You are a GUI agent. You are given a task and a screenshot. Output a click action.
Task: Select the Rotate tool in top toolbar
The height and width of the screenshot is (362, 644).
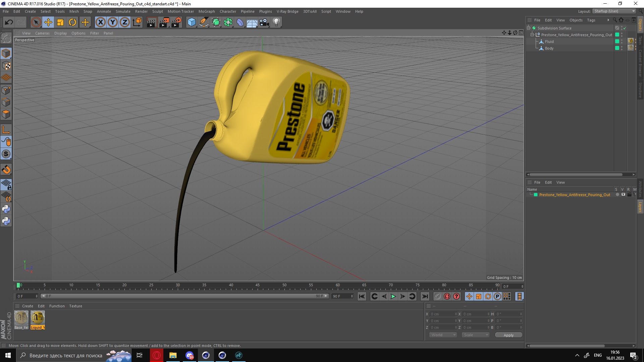tap(72, 22)
